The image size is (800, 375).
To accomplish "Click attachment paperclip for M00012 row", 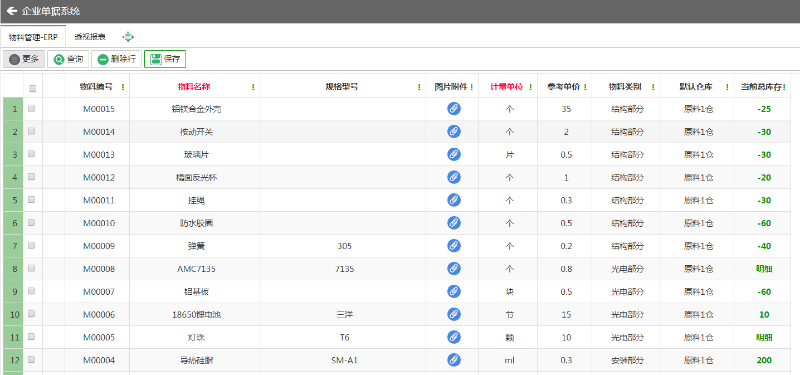I will (x=454, y=177).
